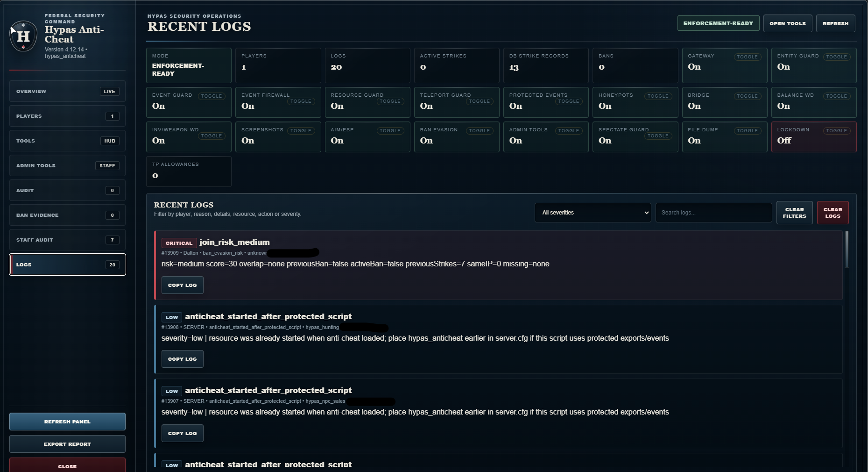The height and width of the screenshot is (472, 868).
Task: Toggle Event Guard
Action: coord(212,96)
